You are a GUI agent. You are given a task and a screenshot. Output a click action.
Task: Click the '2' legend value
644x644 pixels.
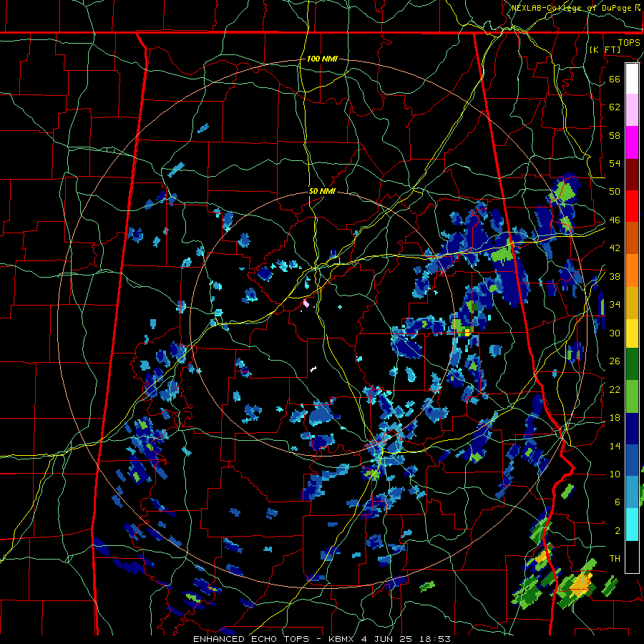tap(617, 531)
